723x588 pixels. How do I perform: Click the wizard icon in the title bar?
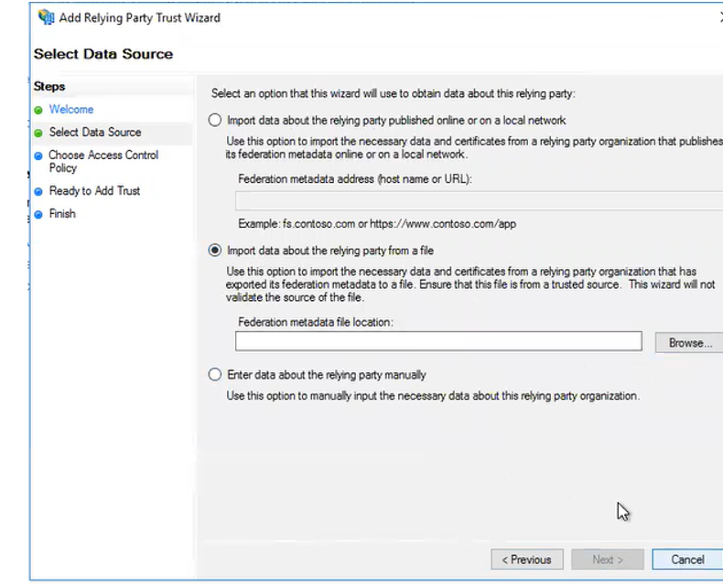(x=46, y=17)
